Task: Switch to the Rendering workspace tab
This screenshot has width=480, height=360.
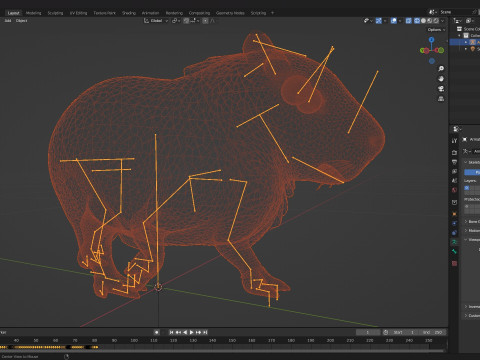Action: click(174, 13)
